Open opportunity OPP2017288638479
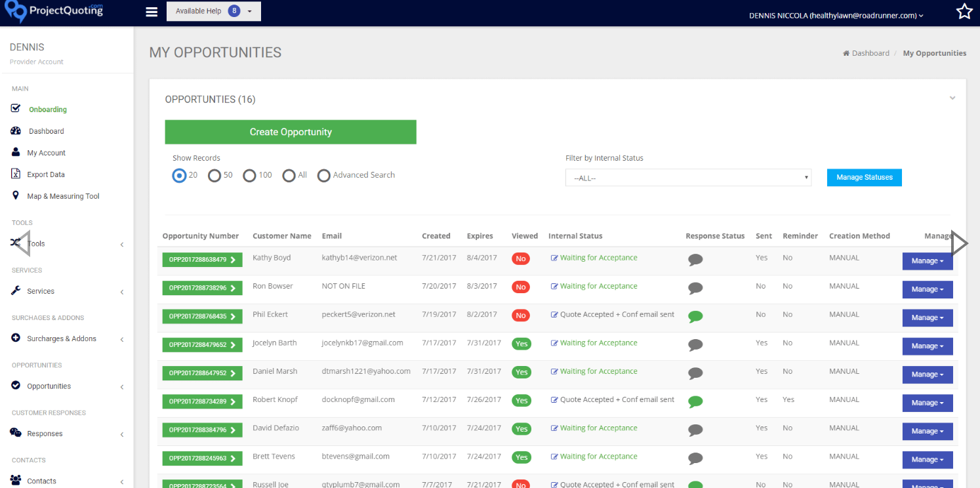This screenshot has height=488, width=980. pyautogui.click(x=203, y=260)
